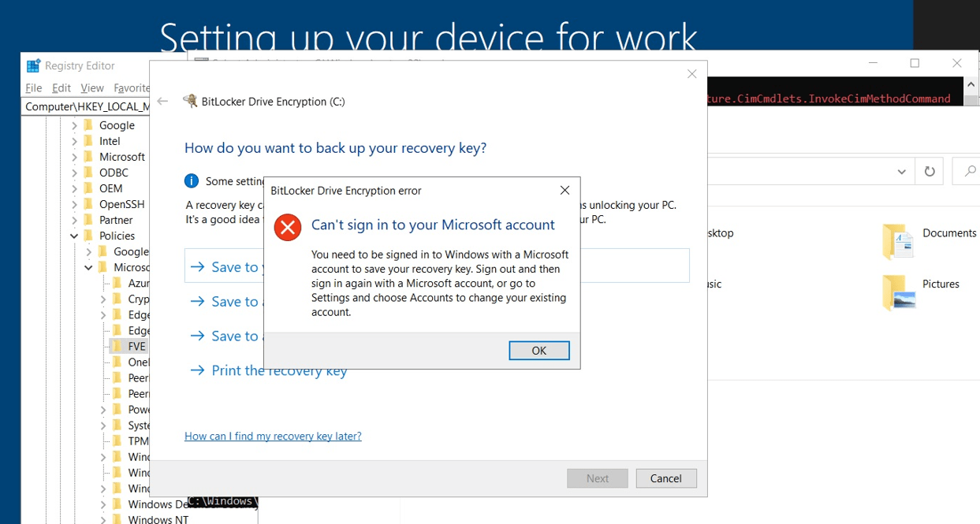Open the 'How can I find my recovery key later?' link
The image size is (980, 524).
(273, 436)
